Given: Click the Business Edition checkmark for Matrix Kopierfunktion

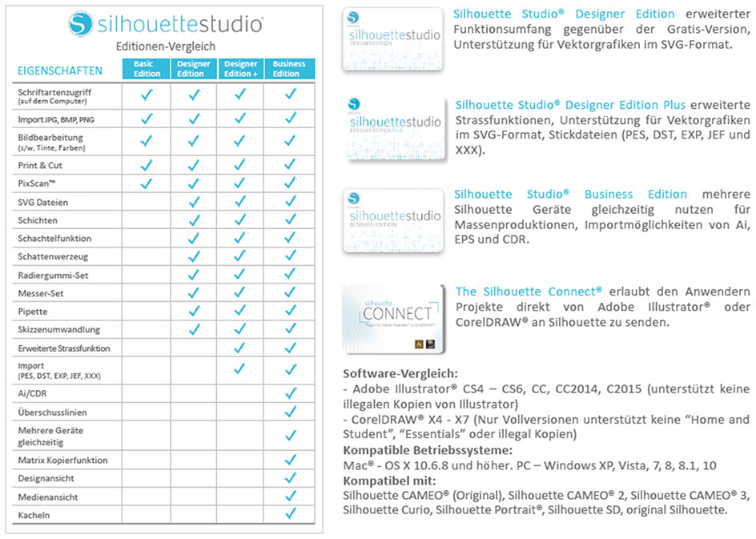Looking at the screenshot, I should click(x=290, y=459).
